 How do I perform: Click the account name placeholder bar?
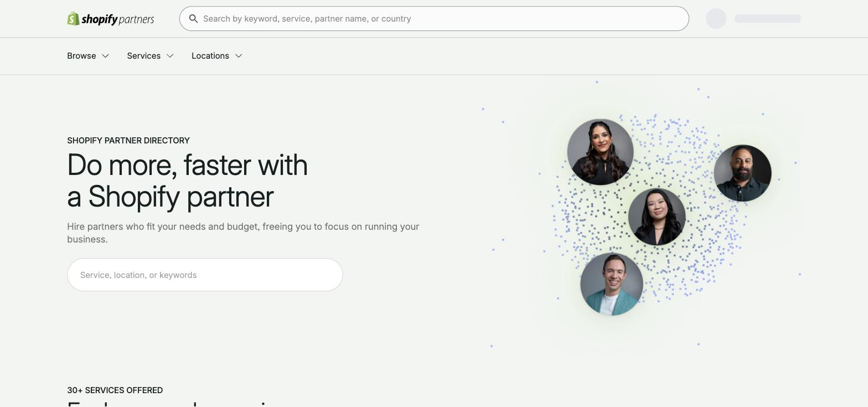pos(767,19)
